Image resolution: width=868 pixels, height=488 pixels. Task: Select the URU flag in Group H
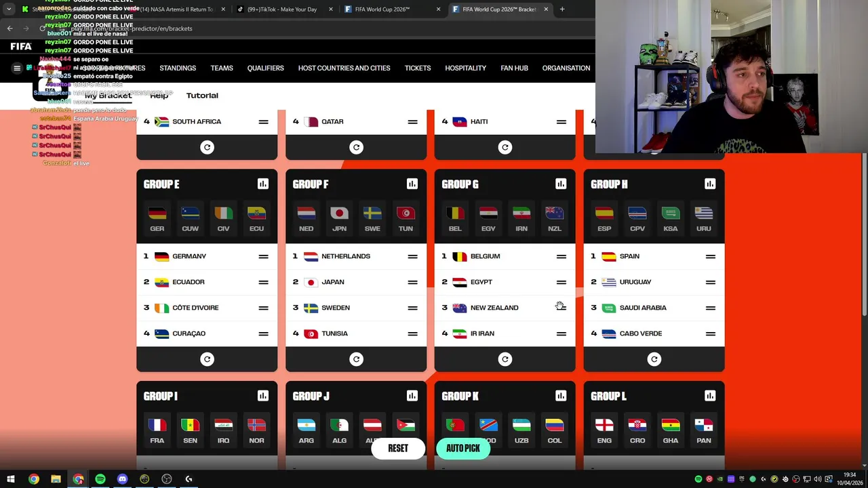(x=704, y=218)
